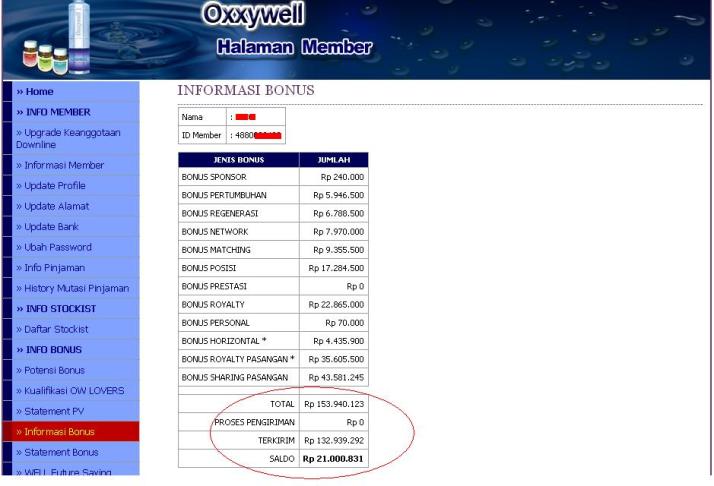Viewport: 714px width, 486px height.
Task: Click the ID Member value starting 4880
Action: click(x=258, y=135)
